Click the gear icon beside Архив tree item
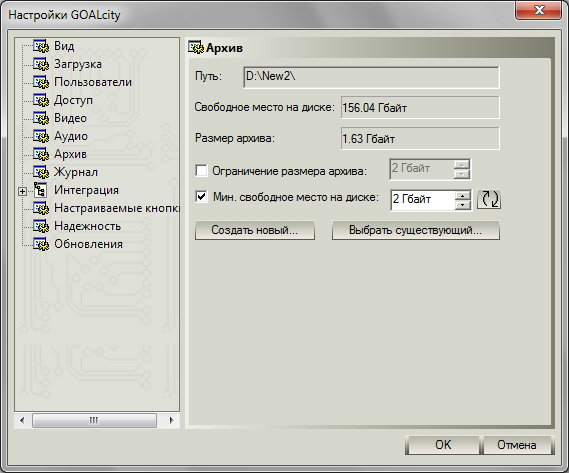 tap(41, 154)
